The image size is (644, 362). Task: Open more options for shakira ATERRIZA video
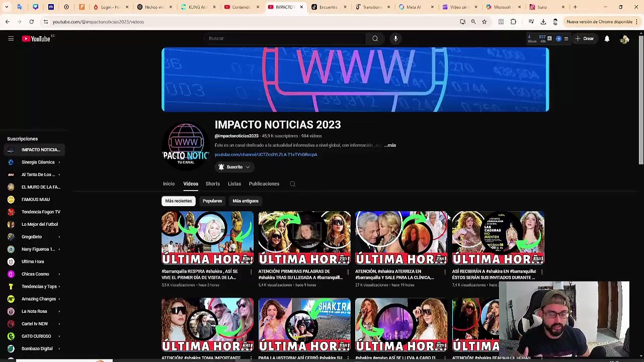pos(445,272)
